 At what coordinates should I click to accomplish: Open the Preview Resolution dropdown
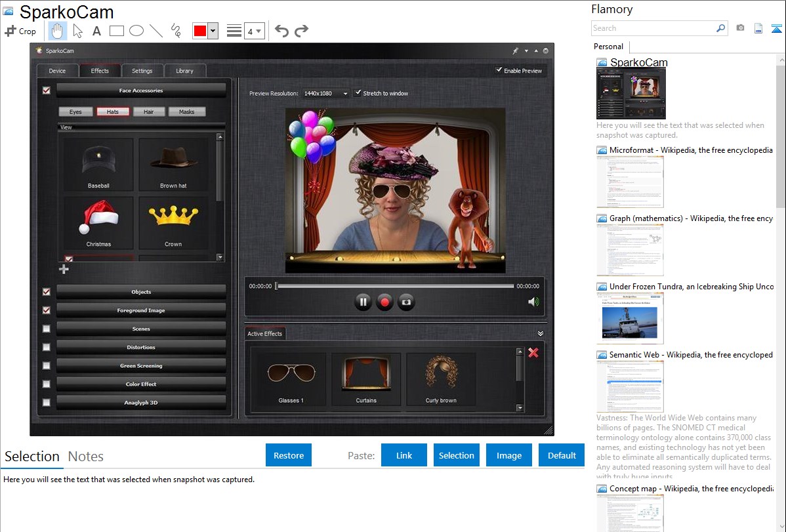click(x=325, y=93)
